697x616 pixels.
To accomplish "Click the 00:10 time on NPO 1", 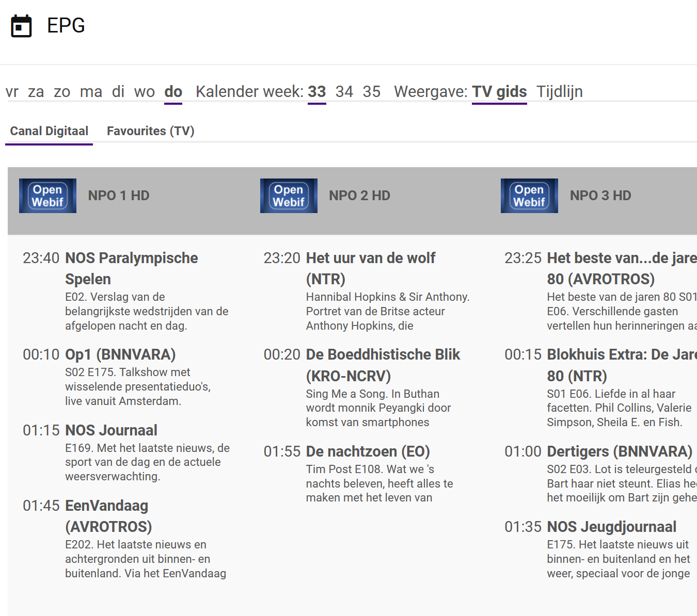I will click(41, 355).
